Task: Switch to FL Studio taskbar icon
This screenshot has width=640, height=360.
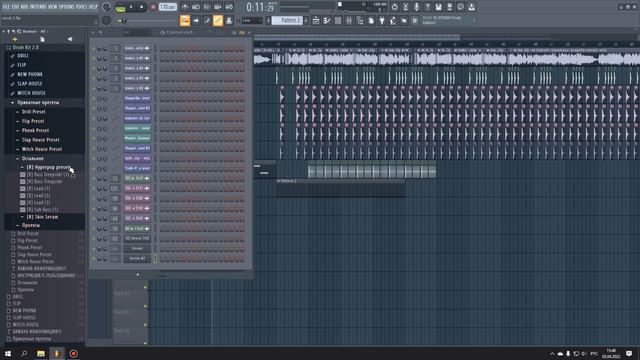Action: (57, 353)
